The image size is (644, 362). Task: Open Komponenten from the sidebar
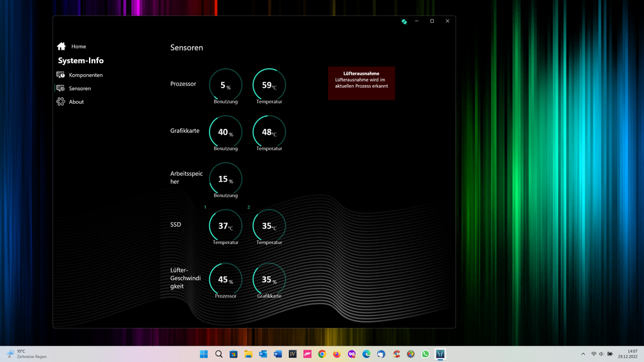click(85, 75)
